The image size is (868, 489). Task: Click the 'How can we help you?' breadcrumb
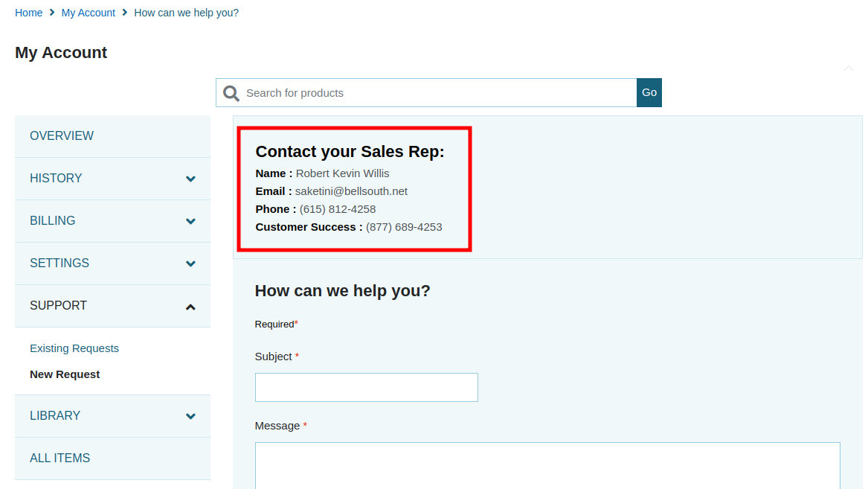[x=186, y=13]
